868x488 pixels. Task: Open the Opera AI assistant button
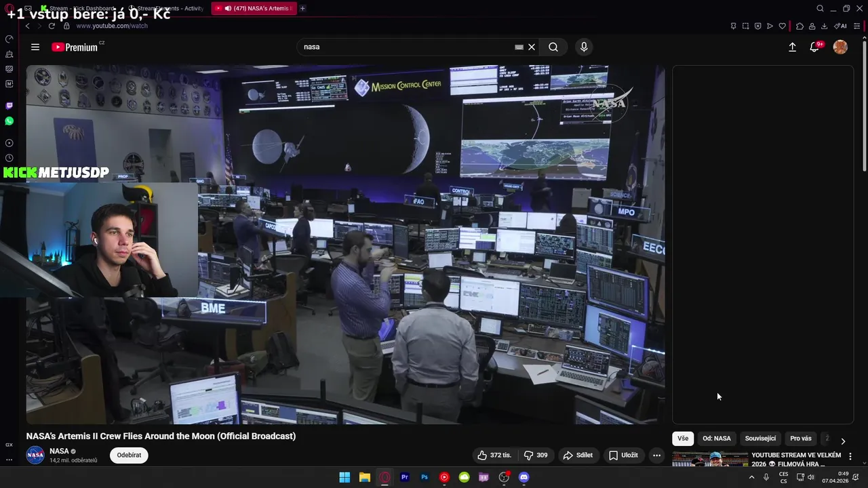(x=840, y=26)
